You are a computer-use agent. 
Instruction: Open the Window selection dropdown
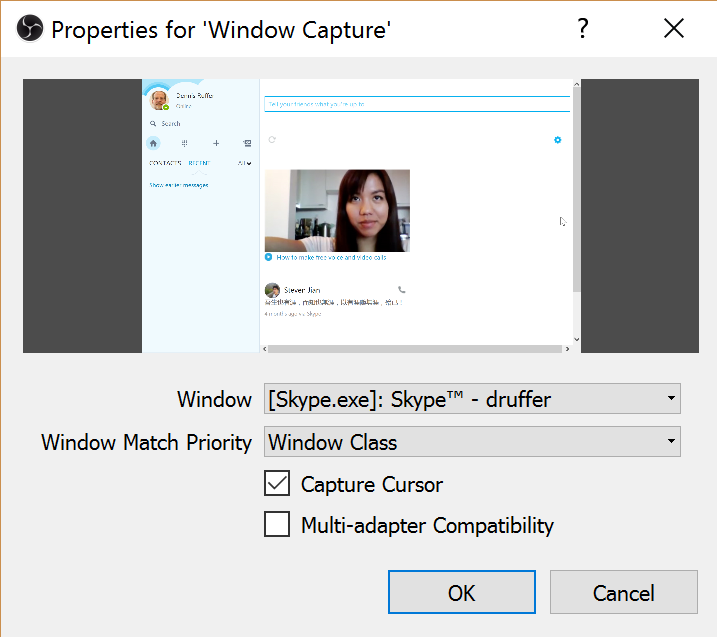[472, 400]
